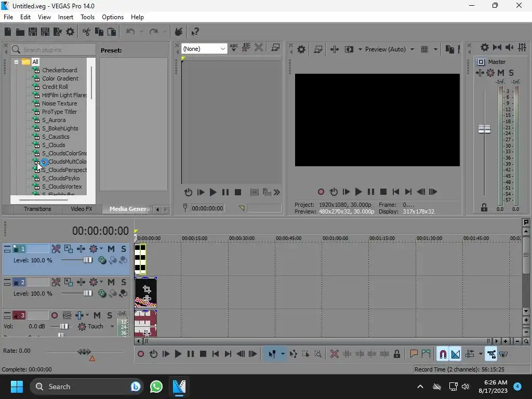Select the Checkerboard generator
This screenshot has width=532, height=399.
[x=59, y=70]
